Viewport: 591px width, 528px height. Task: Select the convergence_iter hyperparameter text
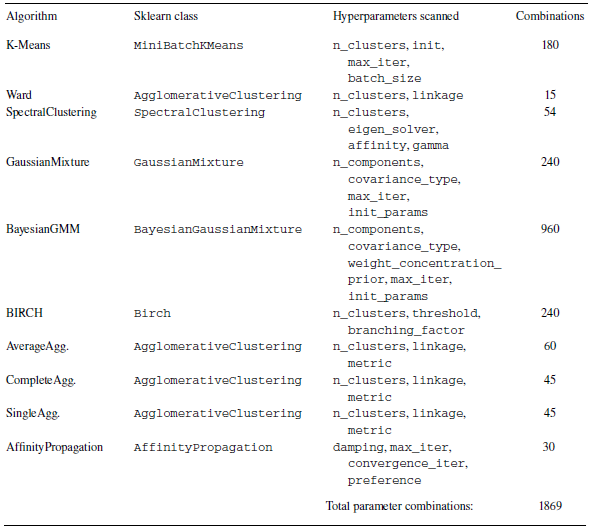[407, 464]
